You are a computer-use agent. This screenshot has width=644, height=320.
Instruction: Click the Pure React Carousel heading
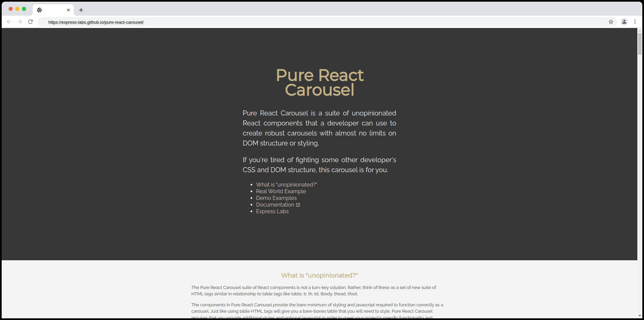pyautogui.click(x=320, y=82)
